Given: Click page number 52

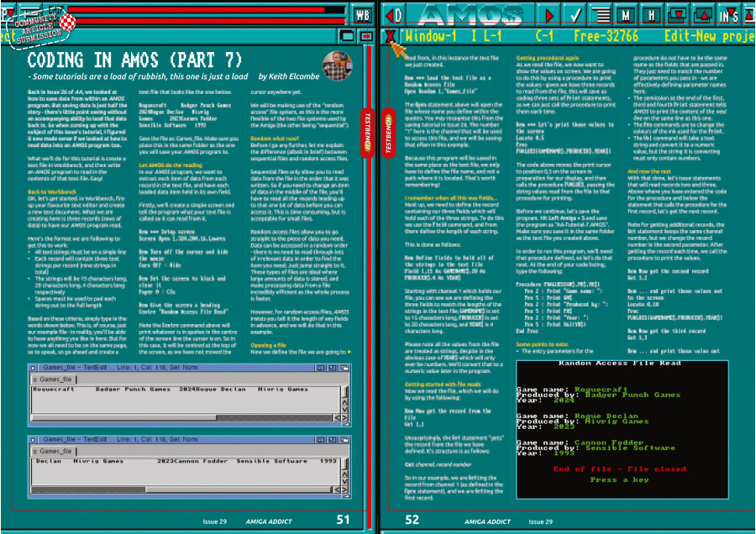Looking at the screenshot, I should point(412,520).
